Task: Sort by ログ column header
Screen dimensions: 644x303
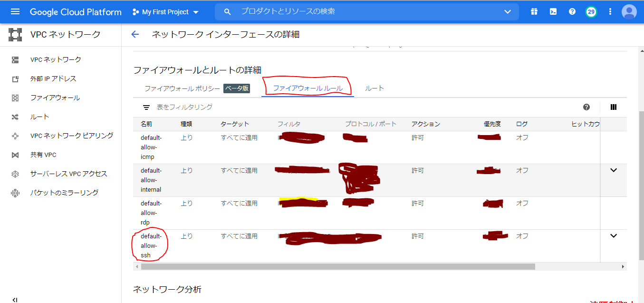Action: coord(521,124)
